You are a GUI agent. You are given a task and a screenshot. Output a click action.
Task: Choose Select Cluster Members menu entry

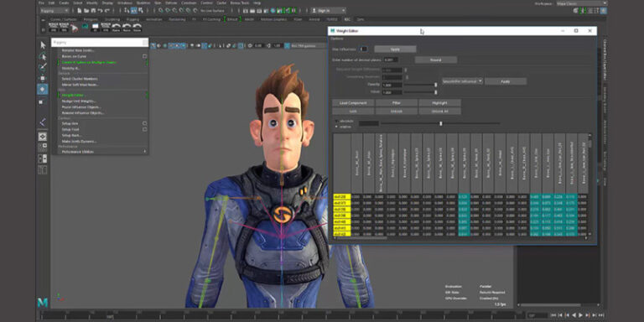point(80,79)
